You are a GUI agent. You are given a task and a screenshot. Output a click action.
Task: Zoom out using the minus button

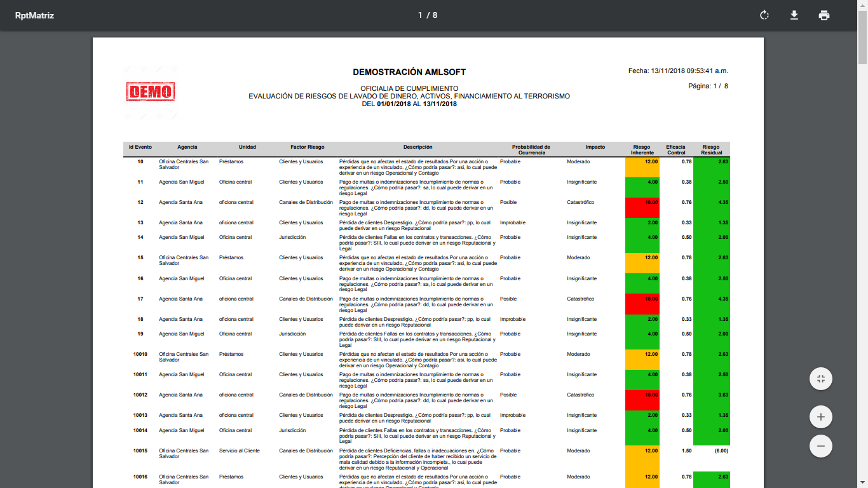tap(821, 446)
